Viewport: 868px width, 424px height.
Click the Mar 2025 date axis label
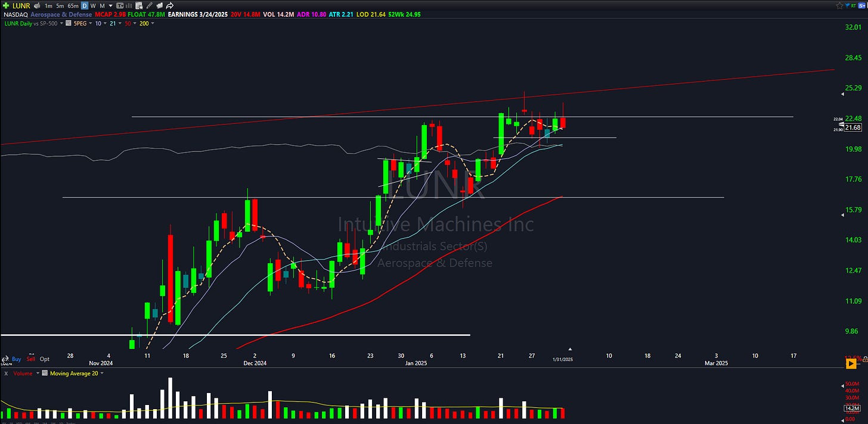click(716, 363)
